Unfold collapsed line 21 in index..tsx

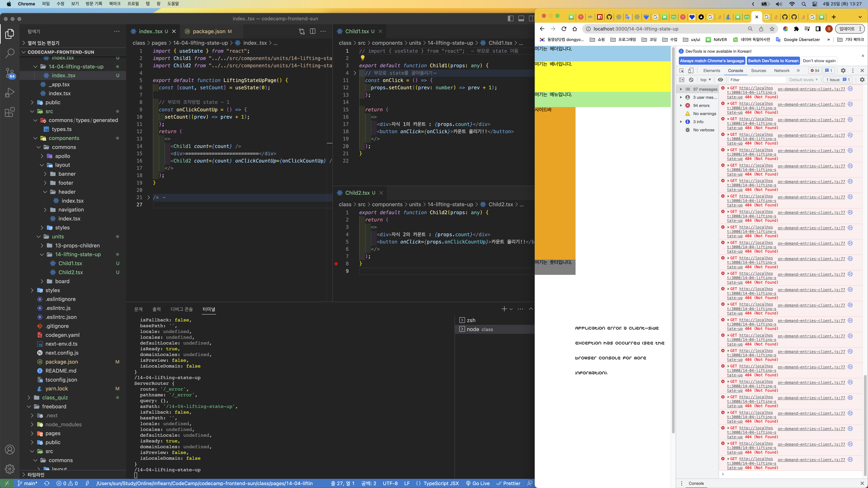coord(148,197)
